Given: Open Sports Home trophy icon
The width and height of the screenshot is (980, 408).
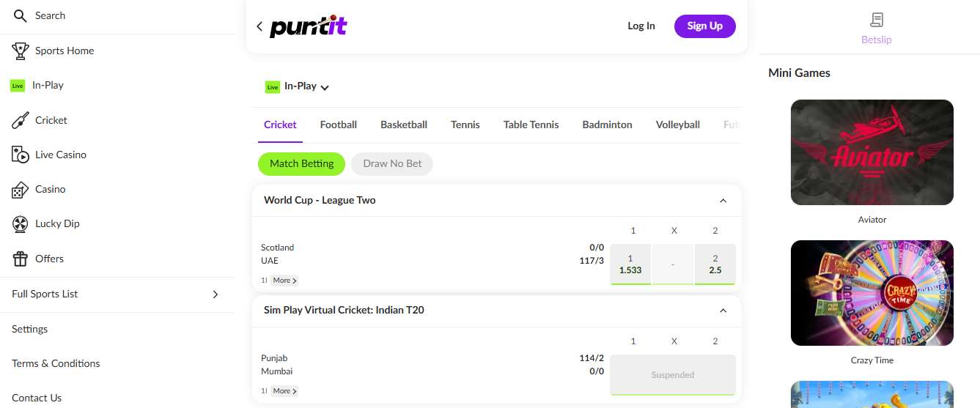Looking at the screenshot, I should 20,51.
